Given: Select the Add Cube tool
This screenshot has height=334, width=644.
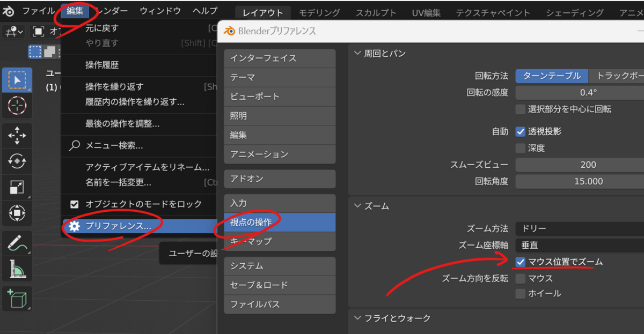Looking at the screenshot, I should (x=17, y=299).
